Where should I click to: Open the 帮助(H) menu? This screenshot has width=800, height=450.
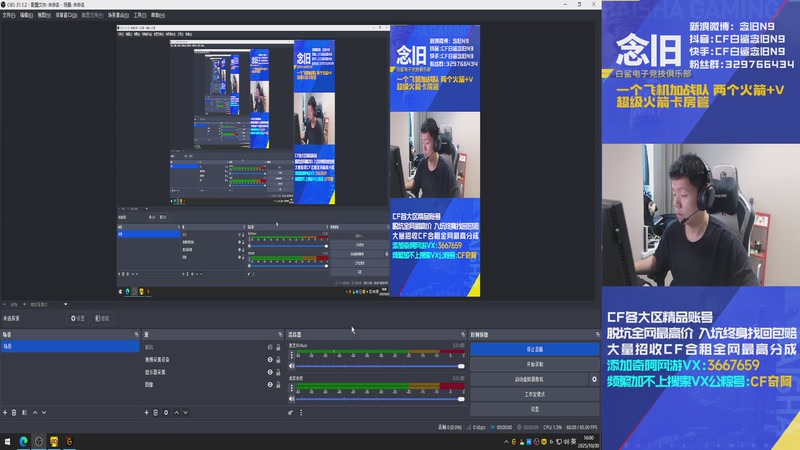158,15
